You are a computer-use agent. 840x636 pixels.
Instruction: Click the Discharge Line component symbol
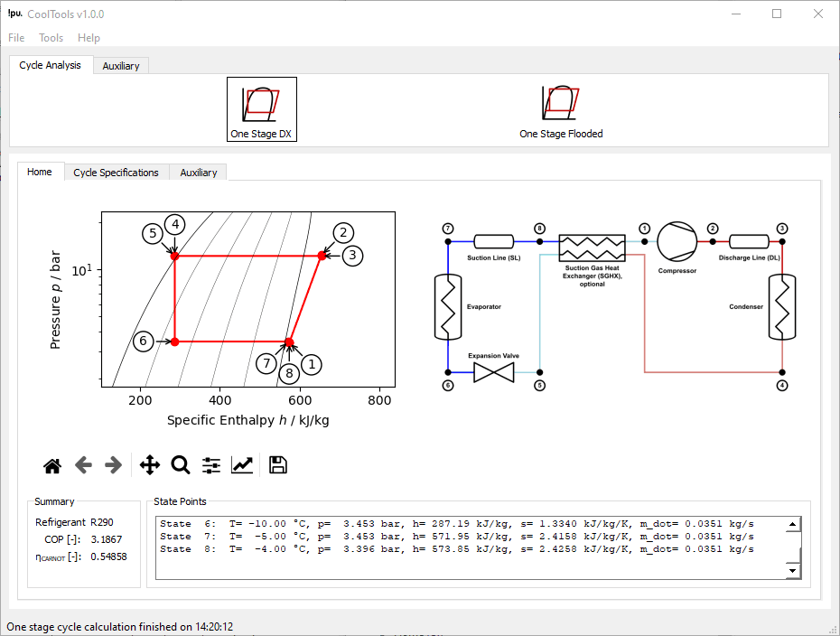coord(749,241)
